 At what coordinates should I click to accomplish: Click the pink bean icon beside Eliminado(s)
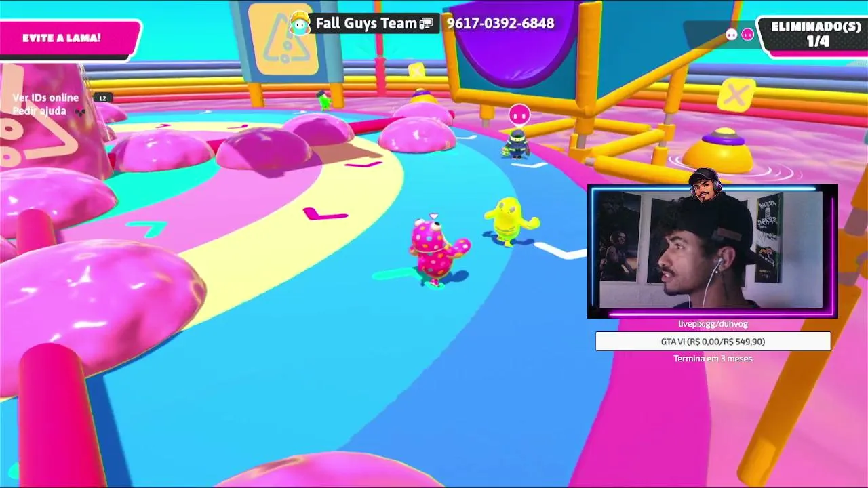point(747,35)
